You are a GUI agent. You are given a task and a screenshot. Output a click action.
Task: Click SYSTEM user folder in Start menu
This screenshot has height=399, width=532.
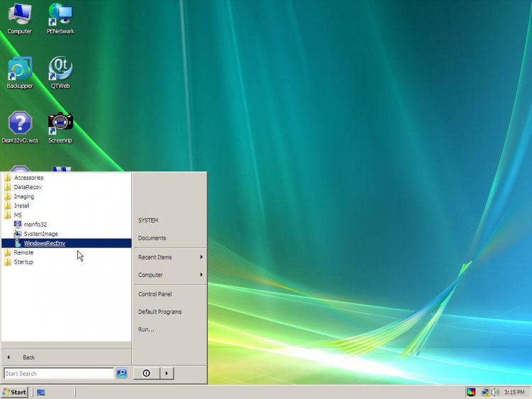[x=148, y=220]
